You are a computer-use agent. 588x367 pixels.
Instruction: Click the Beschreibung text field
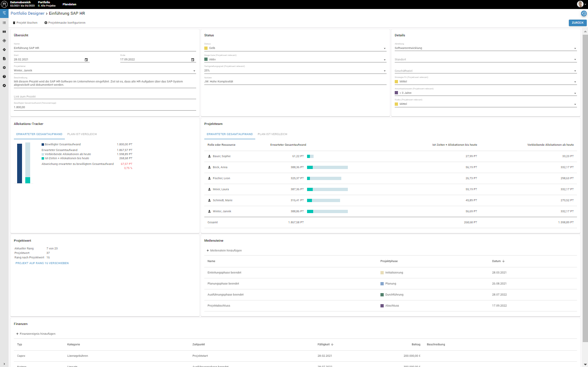click(105, 83)
